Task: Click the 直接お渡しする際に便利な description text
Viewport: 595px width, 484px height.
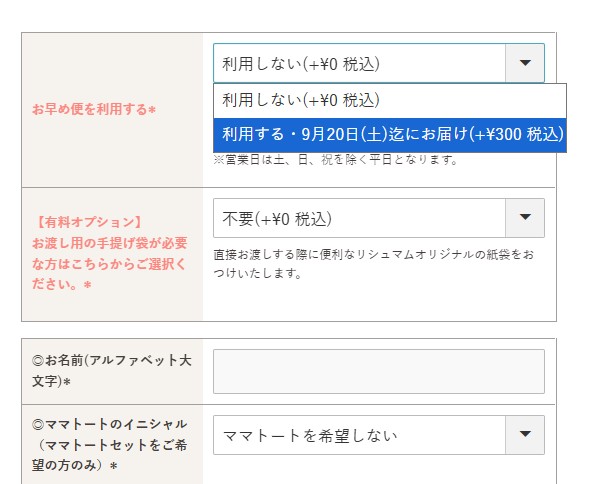Action: (373, 264)
